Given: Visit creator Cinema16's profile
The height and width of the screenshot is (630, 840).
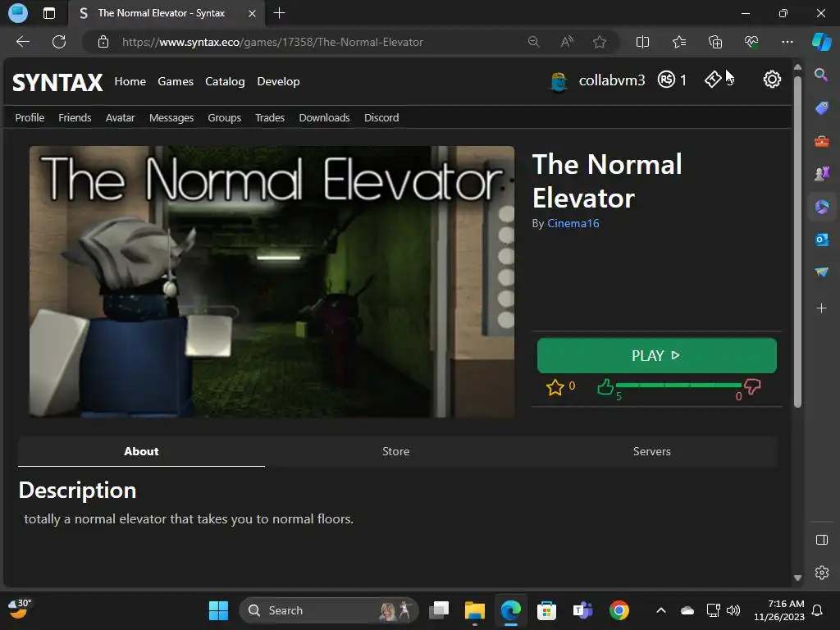Looking at the screenshot, I should [573, 223].
